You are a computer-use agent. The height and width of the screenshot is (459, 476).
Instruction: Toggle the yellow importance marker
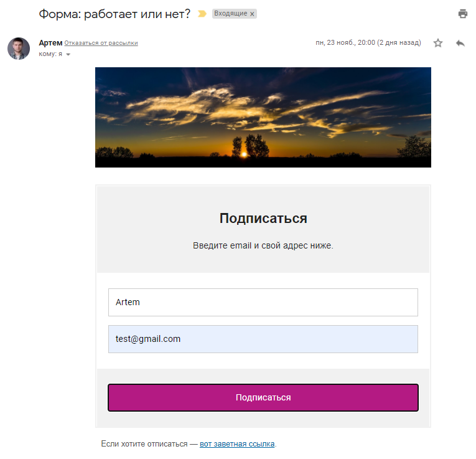point(202,14)
